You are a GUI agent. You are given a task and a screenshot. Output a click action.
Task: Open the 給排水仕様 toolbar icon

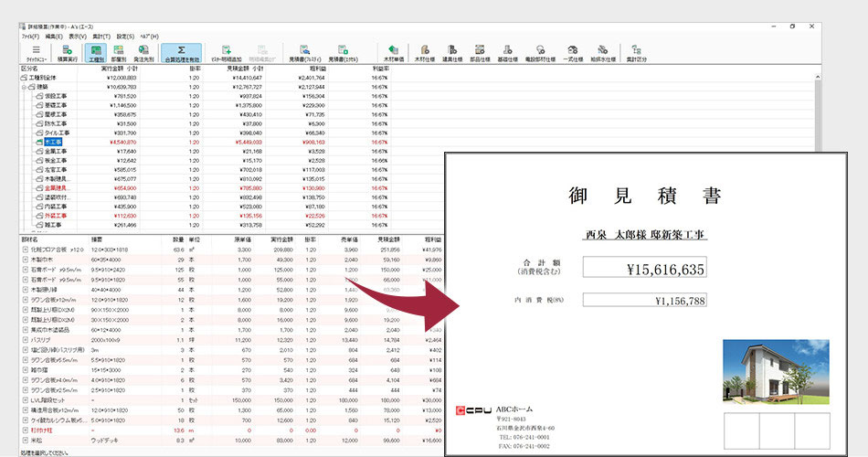coord(603,50)
